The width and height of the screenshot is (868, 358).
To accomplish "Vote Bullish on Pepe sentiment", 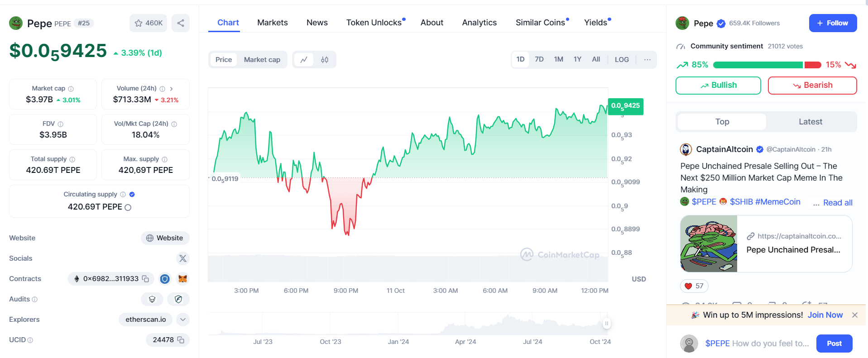I will click(718, 86).
